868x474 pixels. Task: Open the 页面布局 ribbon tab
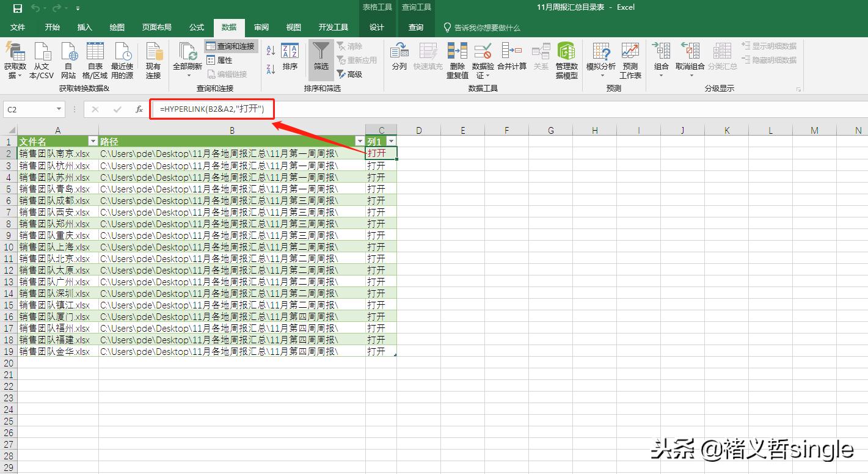156,27
